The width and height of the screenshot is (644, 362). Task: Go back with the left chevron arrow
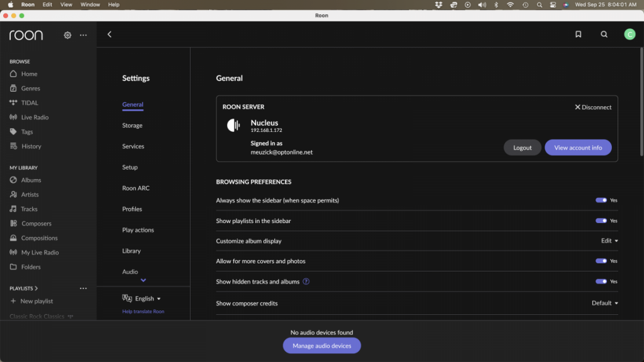point(109,35)
